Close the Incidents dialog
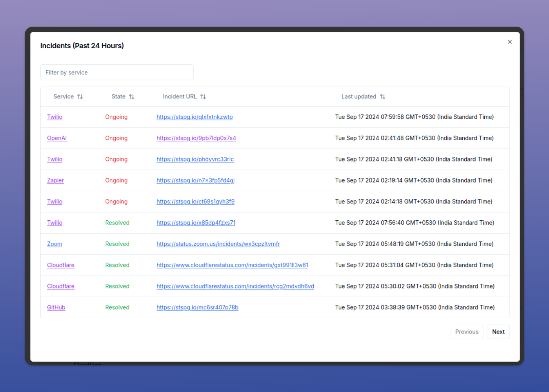549x392 pixels. [510, 42]
